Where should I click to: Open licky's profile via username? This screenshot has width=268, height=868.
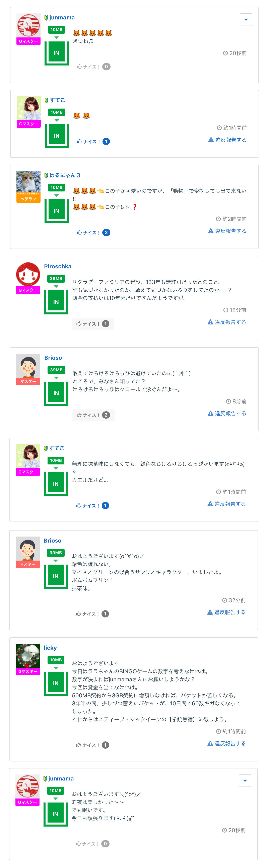coord(50,648)
